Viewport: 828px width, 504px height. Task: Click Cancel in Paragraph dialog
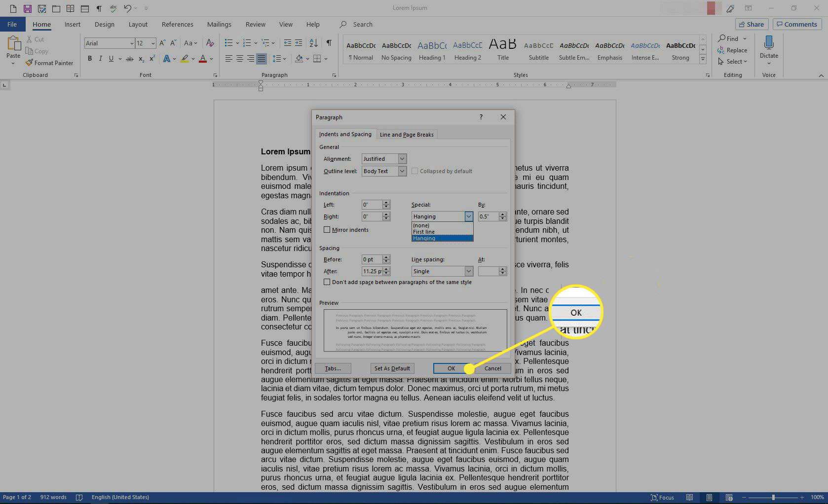coord(492,368)
